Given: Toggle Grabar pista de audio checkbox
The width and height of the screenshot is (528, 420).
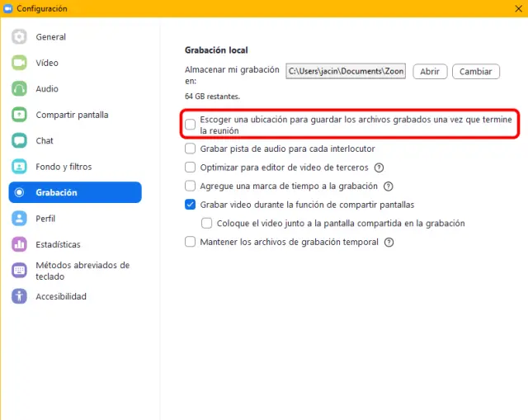Looking at the screenshot, I should click(191, 149).
